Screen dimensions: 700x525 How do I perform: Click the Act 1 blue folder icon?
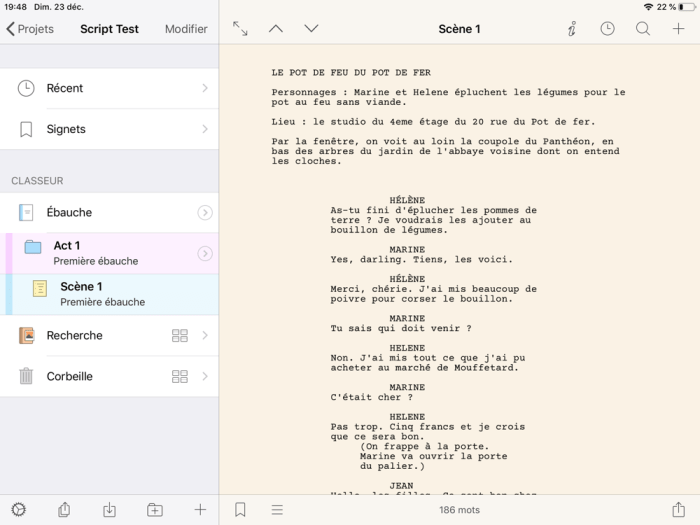pyautogui.click(x=33, y=247)
